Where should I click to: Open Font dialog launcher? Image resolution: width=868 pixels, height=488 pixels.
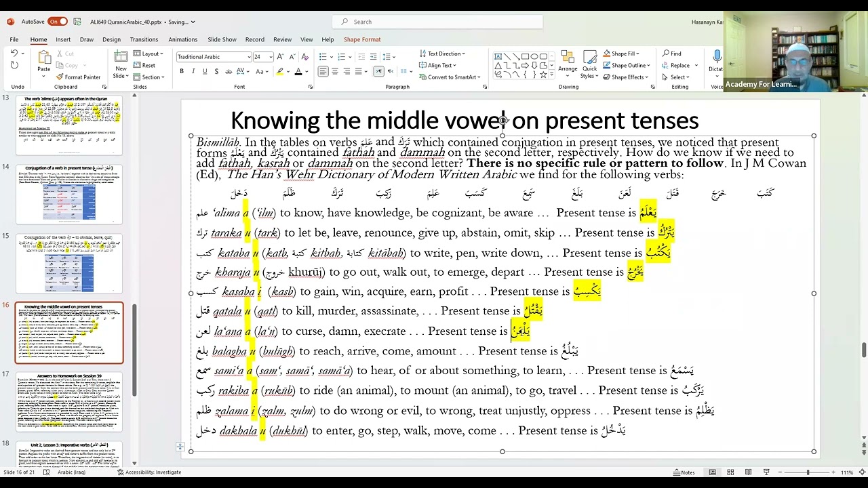coord(311,87)
